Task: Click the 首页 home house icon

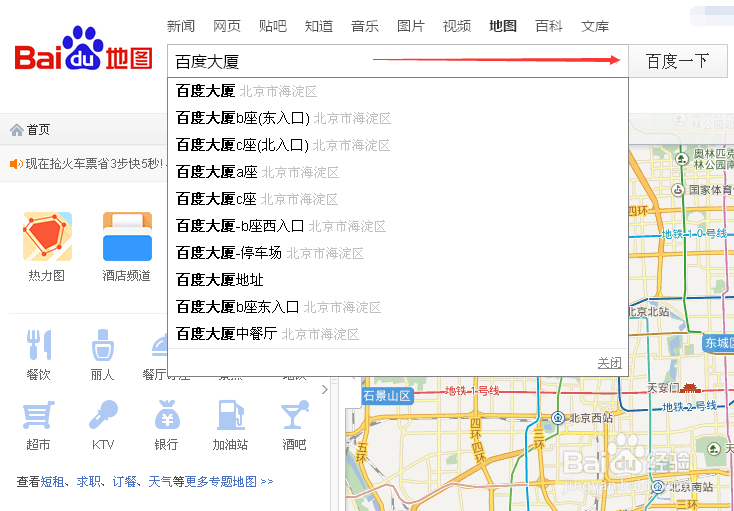Action: [17, 130]
